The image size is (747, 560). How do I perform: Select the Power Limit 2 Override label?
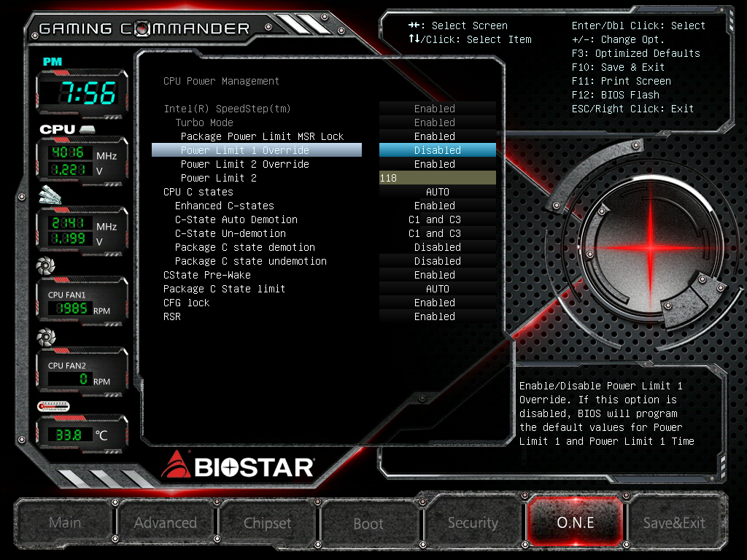coord(245,164)
